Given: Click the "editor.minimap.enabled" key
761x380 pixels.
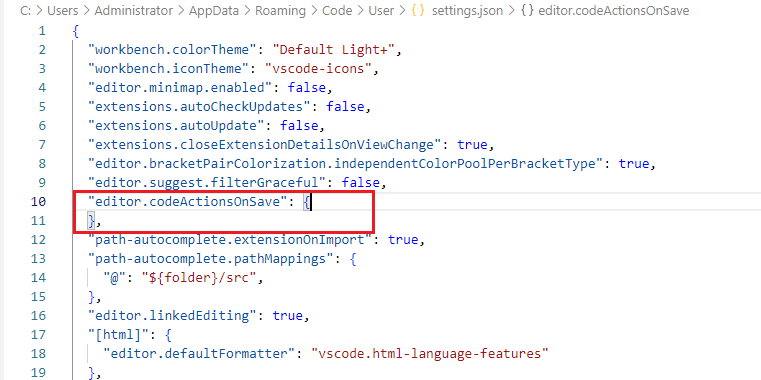Looking at the screenshot, I should click(x=179, y=88).
